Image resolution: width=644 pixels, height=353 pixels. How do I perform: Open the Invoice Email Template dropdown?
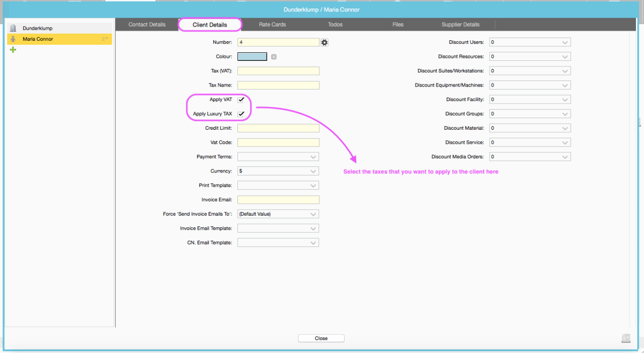(x=278, y=228)
